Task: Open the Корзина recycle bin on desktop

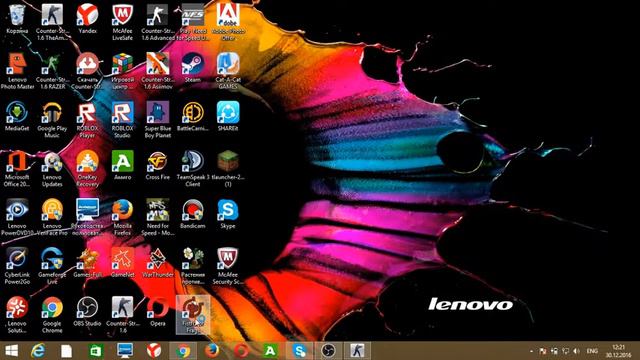Action: pyautogui.click(x=17, y=19)
